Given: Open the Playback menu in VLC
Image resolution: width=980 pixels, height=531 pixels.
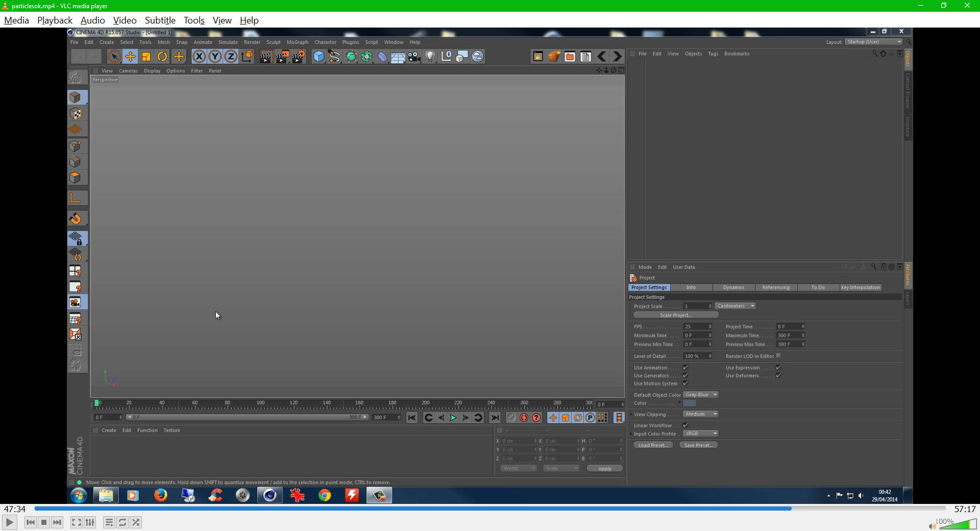Looking at the screenshot, I should pos(55,20).
